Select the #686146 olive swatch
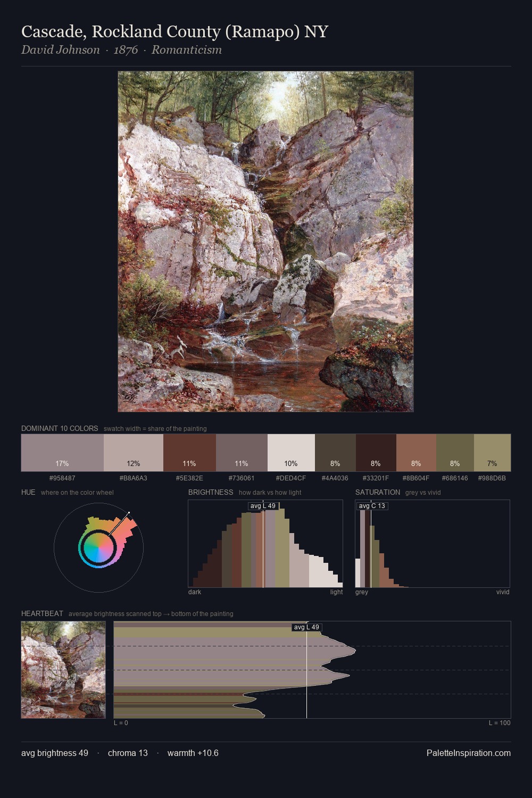 (455, 453)
